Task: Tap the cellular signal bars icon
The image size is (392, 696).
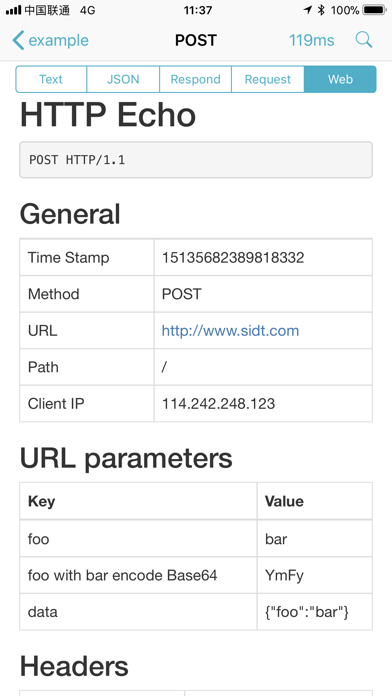Action: 14,10
